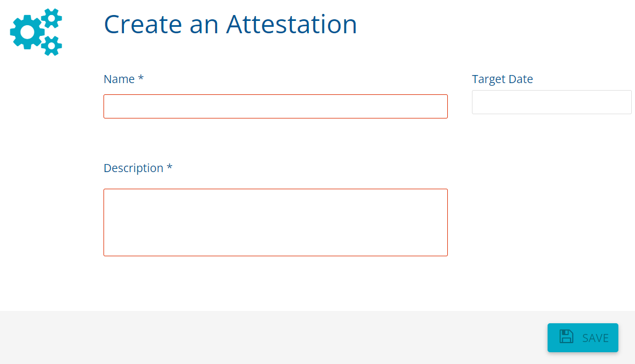635x364 pixels.
Task: Click the asterisk beside Name
Action: coord(141,78)
